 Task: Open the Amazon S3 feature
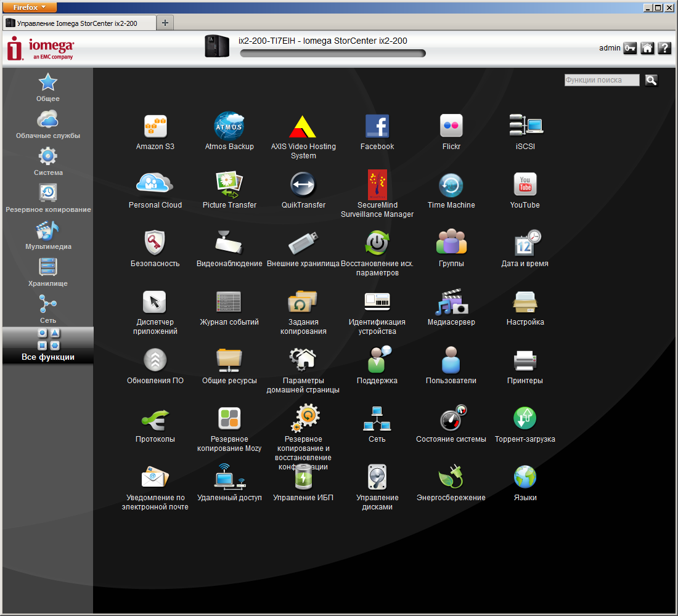(155, 126)
